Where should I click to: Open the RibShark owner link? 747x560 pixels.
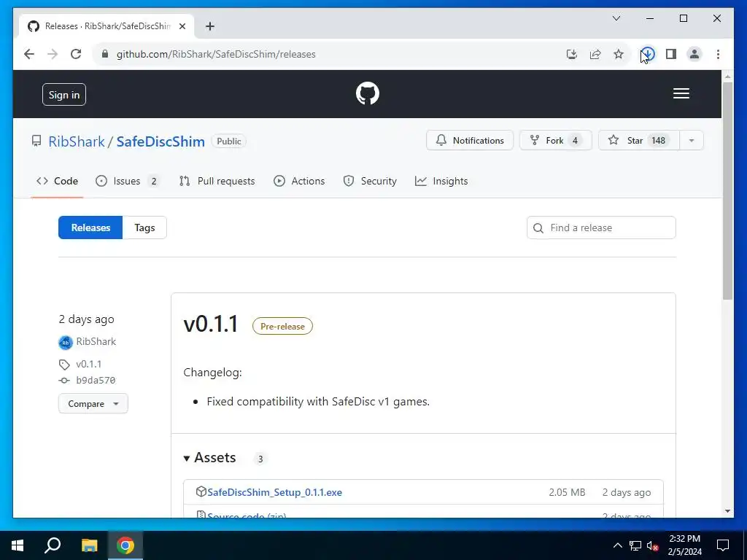(x=77, y=141)
